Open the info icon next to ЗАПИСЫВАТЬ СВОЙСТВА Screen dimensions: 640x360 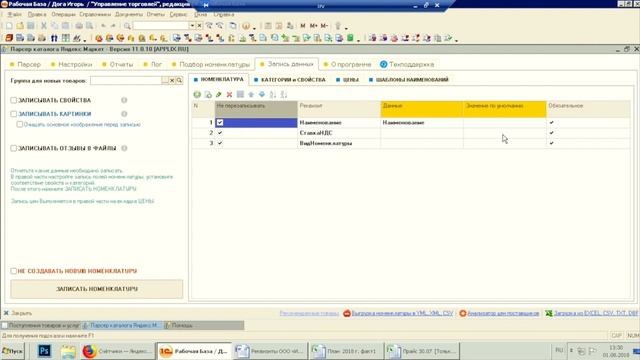124,100
